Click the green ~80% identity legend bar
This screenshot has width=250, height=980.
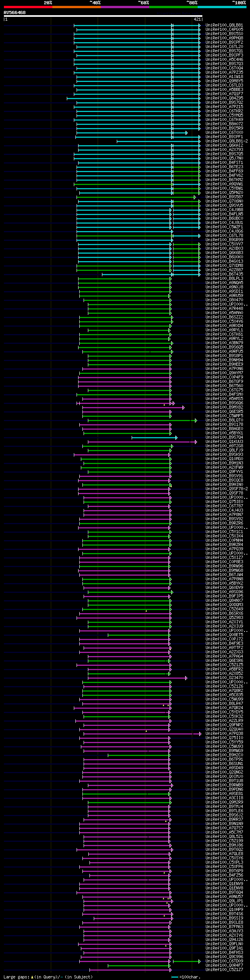tap(173, 7)
